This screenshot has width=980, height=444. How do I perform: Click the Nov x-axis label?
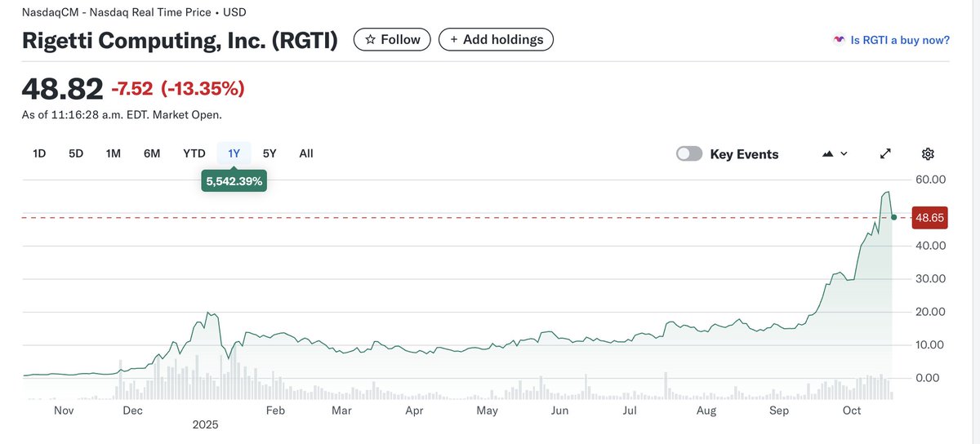click(64, 411)
